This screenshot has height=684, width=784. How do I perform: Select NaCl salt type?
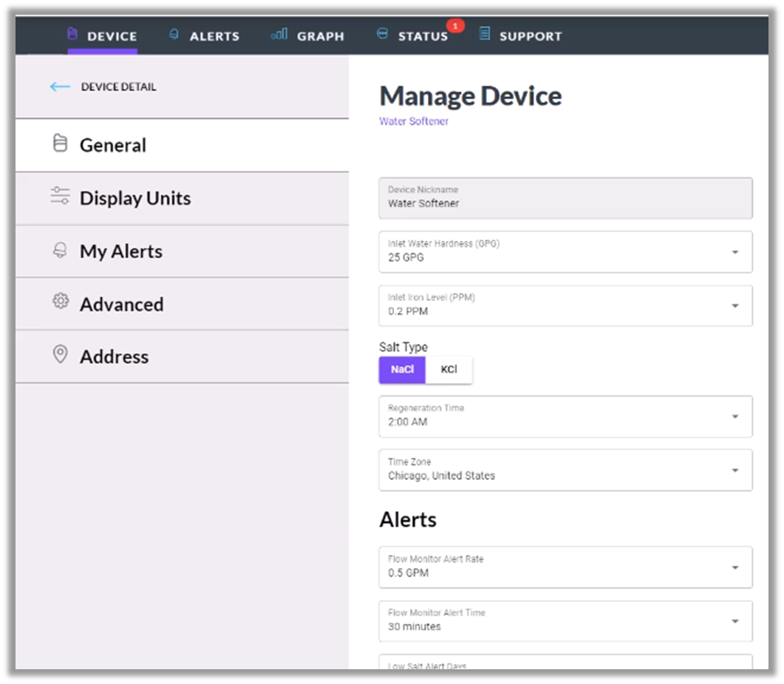[402, 370]
